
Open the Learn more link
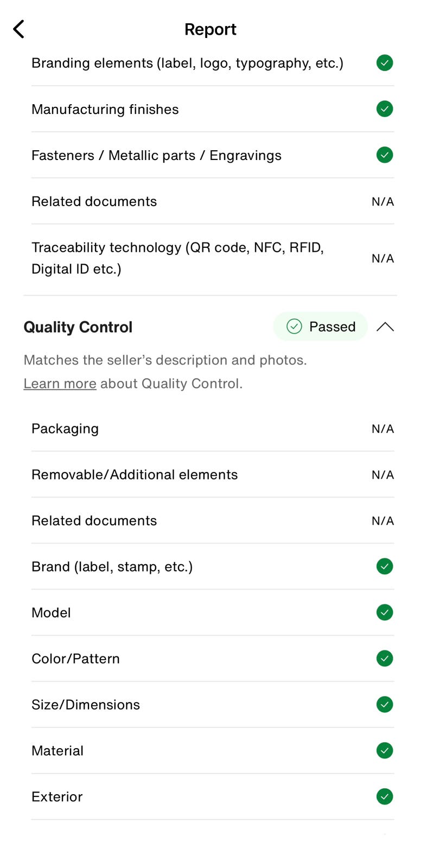60,384
